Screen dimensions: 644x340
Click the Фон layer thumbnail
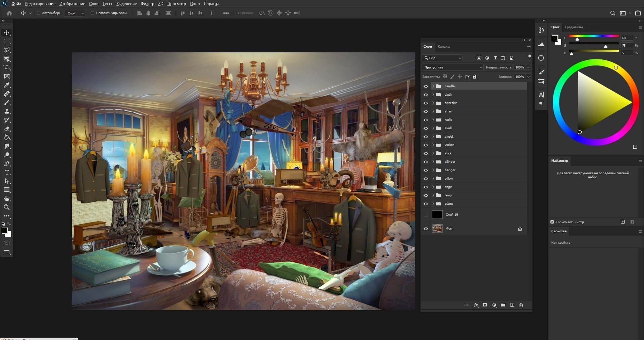click(437, 229)
